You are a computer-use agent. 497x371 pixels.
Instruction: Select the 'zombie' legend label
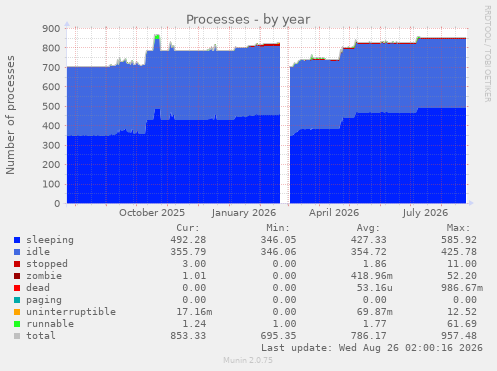click(x=44, y=276)
